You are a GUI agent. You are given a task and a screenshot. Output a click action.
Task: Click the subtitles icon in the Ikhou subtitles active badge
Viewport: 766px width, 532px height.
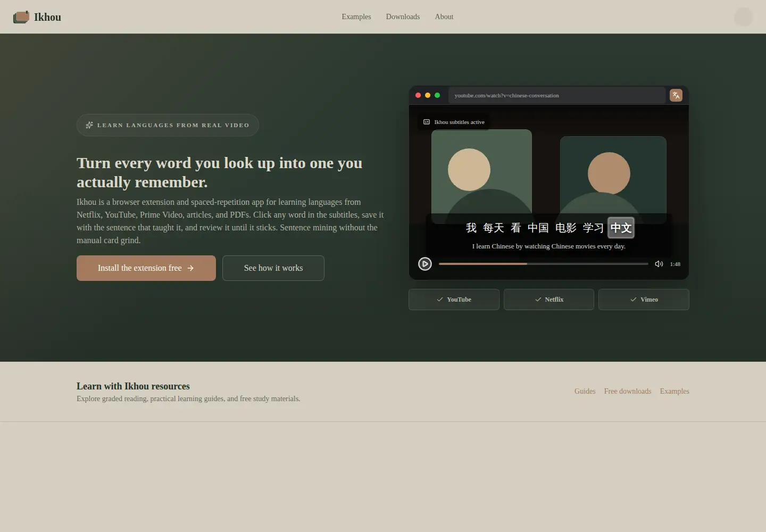427,122
